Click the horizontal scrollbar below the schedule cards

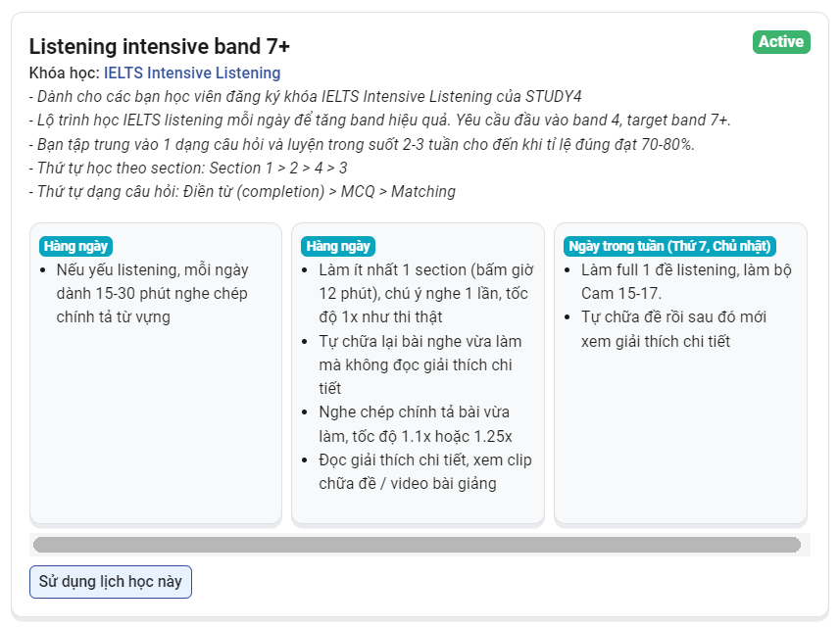417,545
